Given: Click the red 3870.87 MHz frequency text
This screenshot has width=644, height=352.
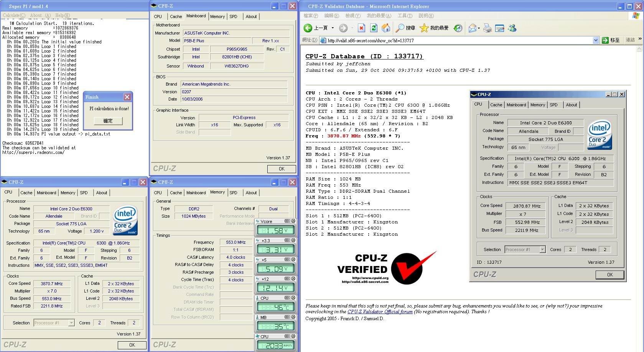Looking at the screenshot, I should pyautogui.click(x=344, y=136).
